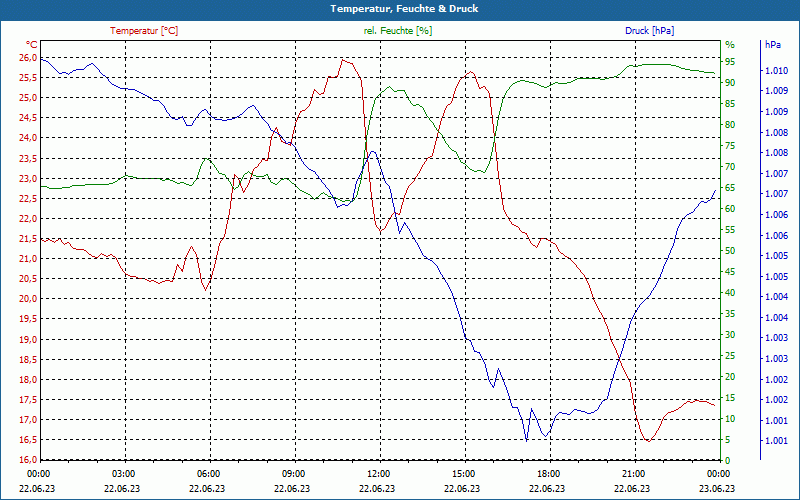Screen dimensions: 800x500
Task: Click the '19,5' temperature axis value
Action: [x=28, y=319]
